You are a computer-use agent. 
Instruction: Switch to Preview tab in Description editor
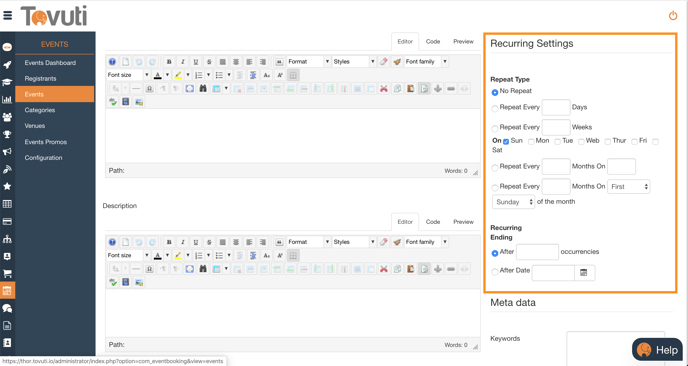[x=463, y=222]
